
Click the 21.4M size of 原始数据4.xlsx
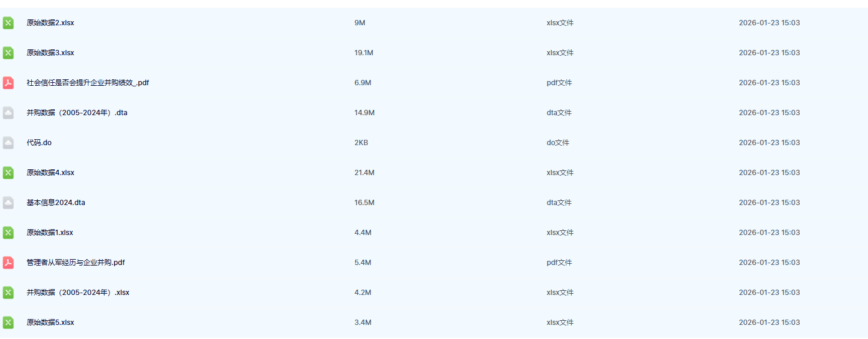pyautogui.click(x=364, y=173)
